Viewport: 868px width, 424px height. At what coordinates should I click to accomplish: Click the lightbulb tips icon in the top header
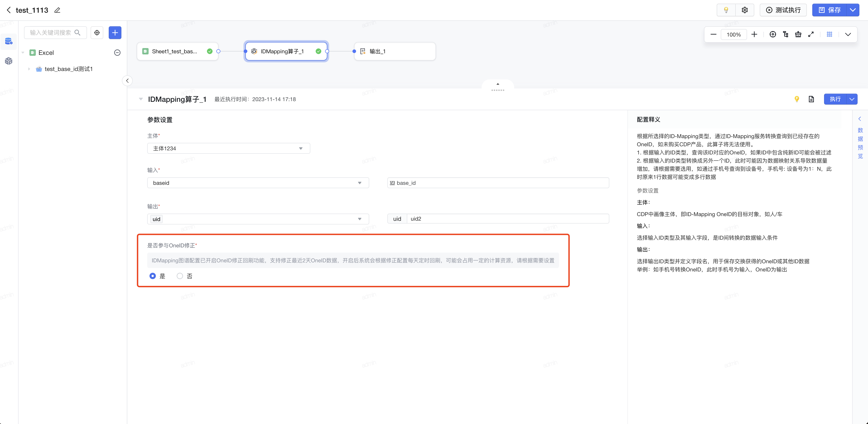click(726, 10)
